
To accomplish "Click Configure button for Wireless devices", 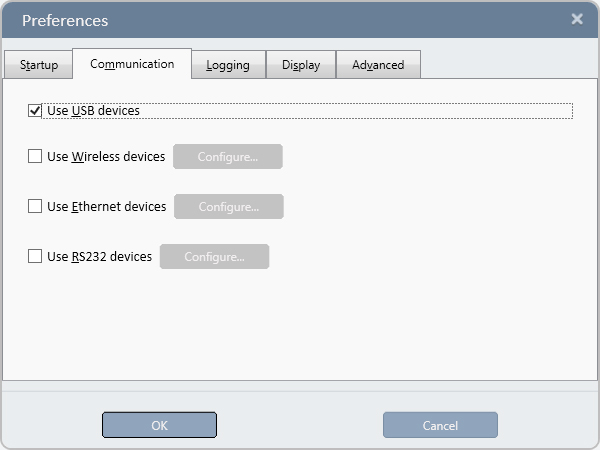I will click(228, 156).
